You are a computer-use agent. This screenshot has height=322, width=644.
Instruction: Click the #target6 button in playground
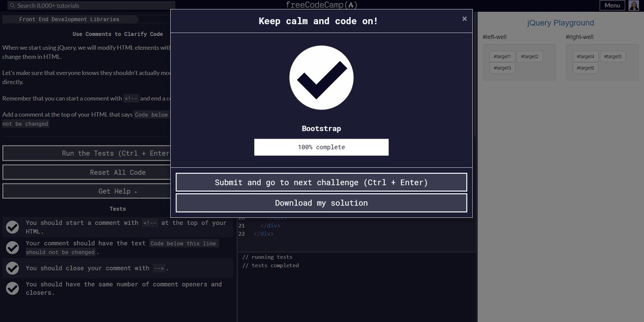pyautogui.click(x=585, y=68)
